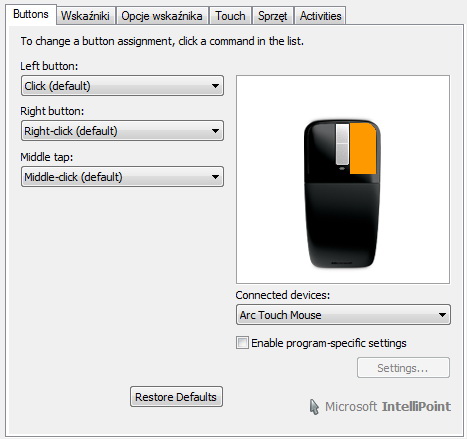Click the orange highlighted right mouse button

(363, 148)
